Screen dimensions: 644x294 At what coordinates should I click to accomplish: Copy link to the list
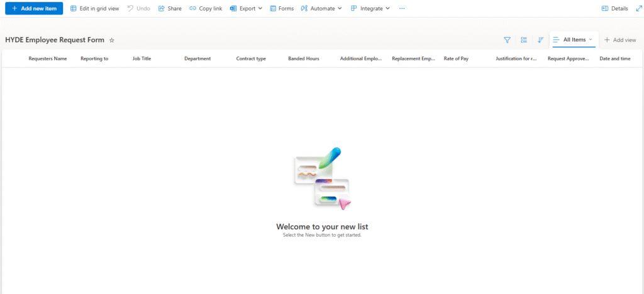coord(206,9)
